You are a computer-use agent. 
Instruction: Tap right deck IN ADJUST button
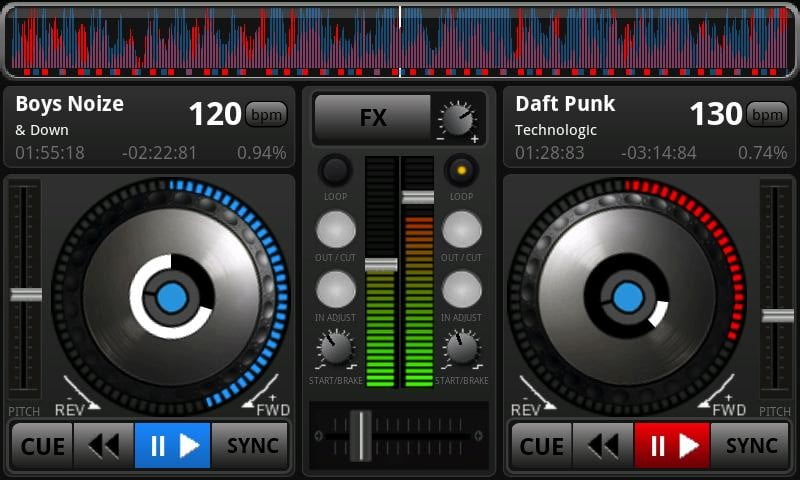[461, 290]
